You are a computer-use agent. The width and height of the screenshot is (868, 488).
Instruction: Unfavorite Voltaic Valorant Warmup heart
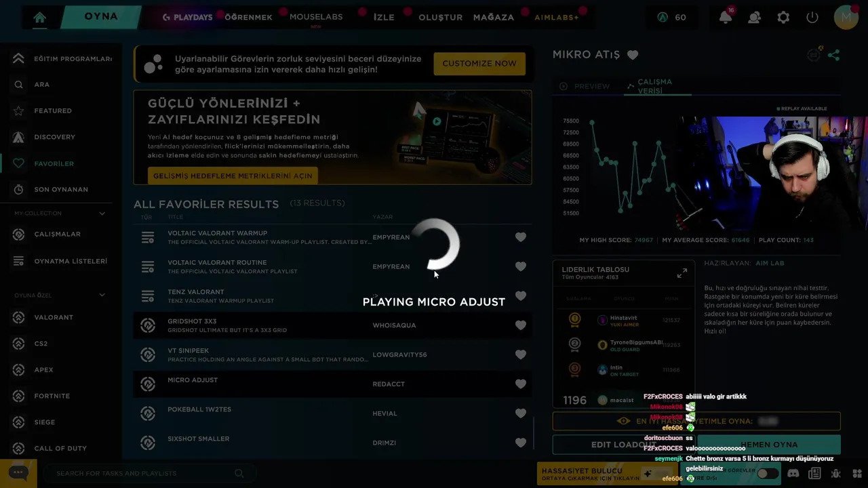pos(521,237)
